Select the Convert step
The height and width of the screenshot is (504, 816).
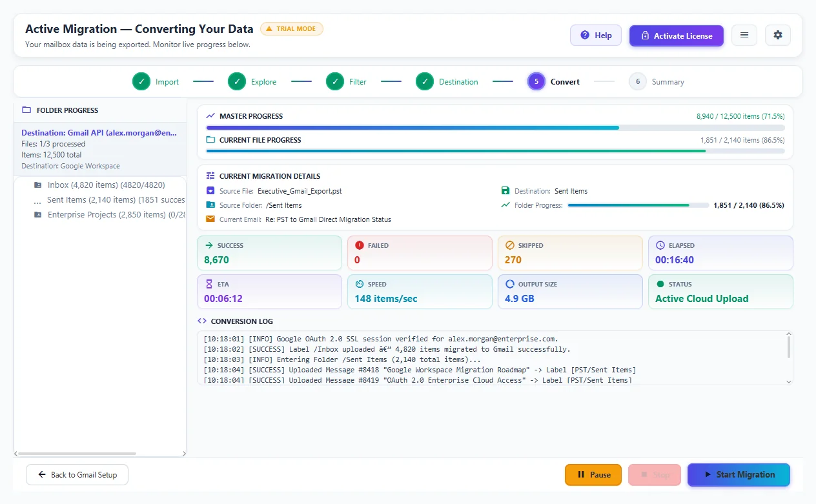pos(553,82)
